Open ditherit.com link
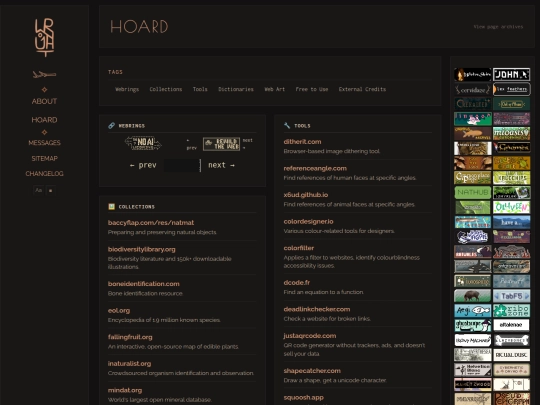Screen dimensions: 540x405 (x=302, y=142)
